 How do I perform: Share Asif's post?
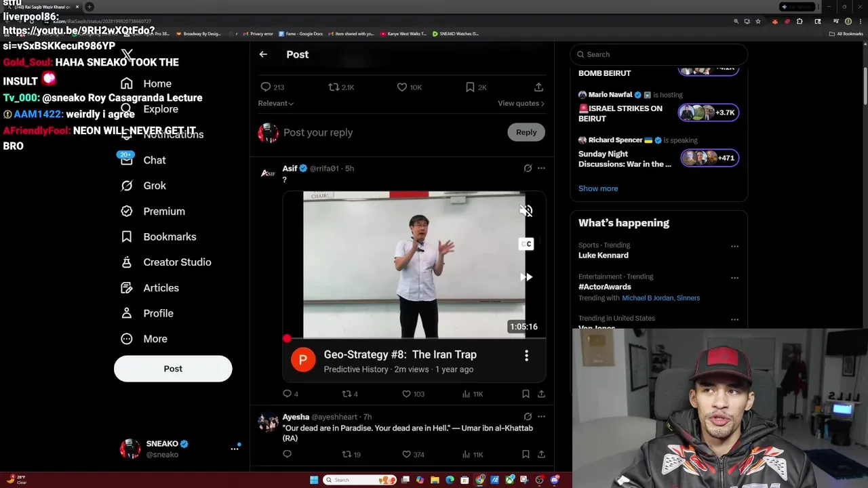pyautogui.click(x=541, y=394)
